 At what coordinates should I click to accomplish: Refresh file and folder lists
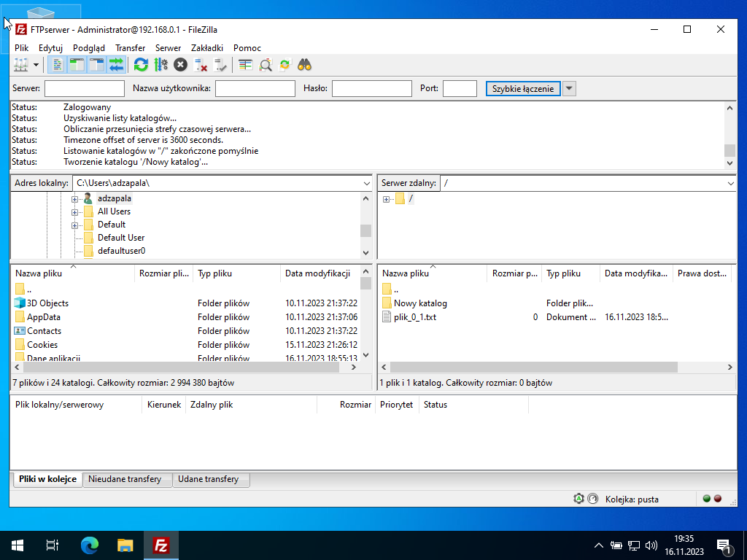coord(141,65)
